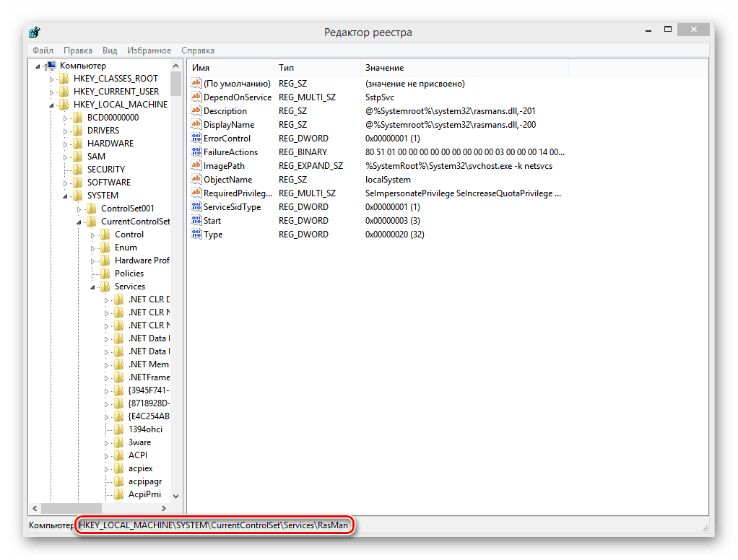Click the string icon of DependOnService value
Viewport: 738px width, 560px height.
(x=196, y=97)
